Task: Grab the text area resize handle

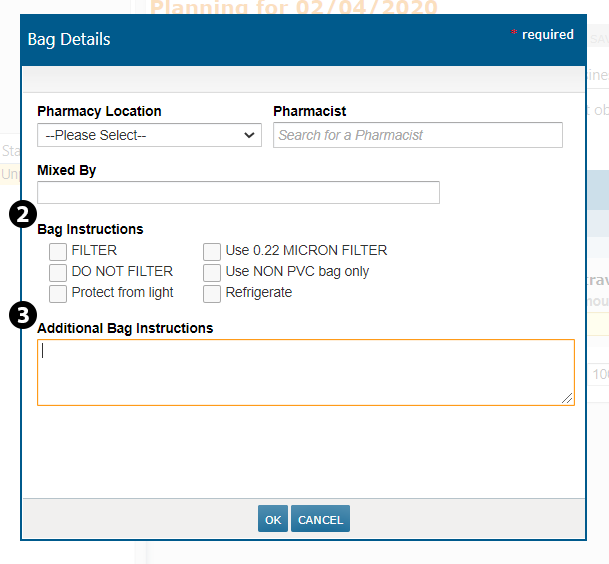Action: 568,398
